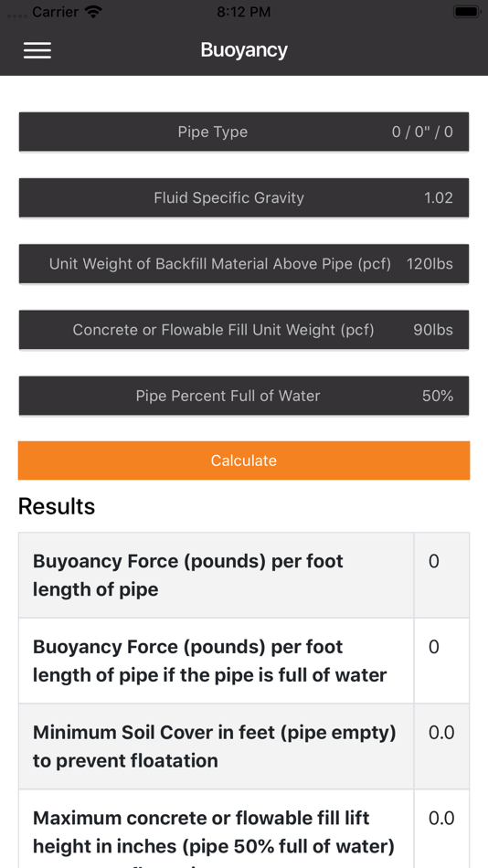Select Buoyancy Force per foot result row
This screenshot has height=868, width=488.
[244, 575]
